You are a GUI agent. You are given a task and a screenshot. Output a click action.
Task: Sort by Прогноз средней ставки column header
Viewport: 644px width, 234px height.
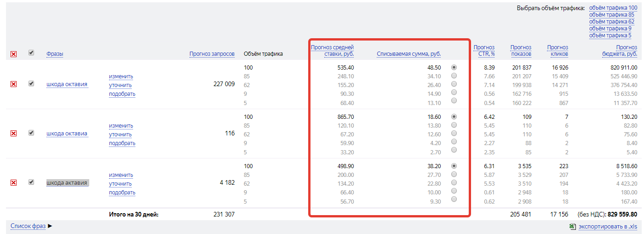333,50
